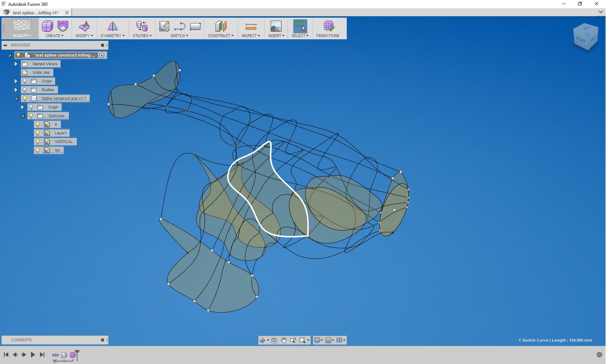Open the SCULPT workspace switcher
Screen dimensions: 607x364
pos(22,36)
